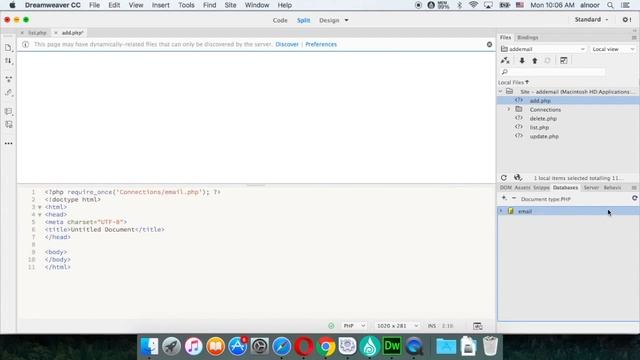Select update.php in Files panel

click(x=544, y=136)
